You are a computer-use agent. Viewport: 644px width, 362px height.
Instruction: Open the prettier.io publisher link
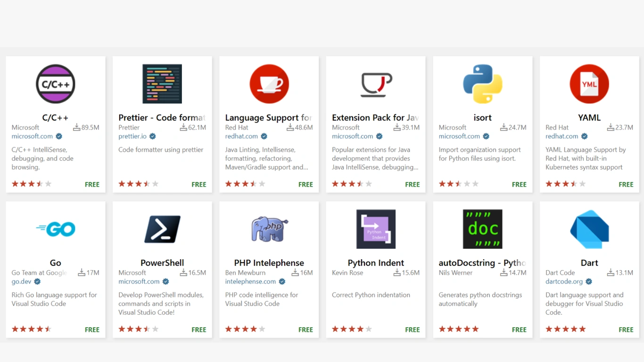pyautogui.click(x=132, y=136)
